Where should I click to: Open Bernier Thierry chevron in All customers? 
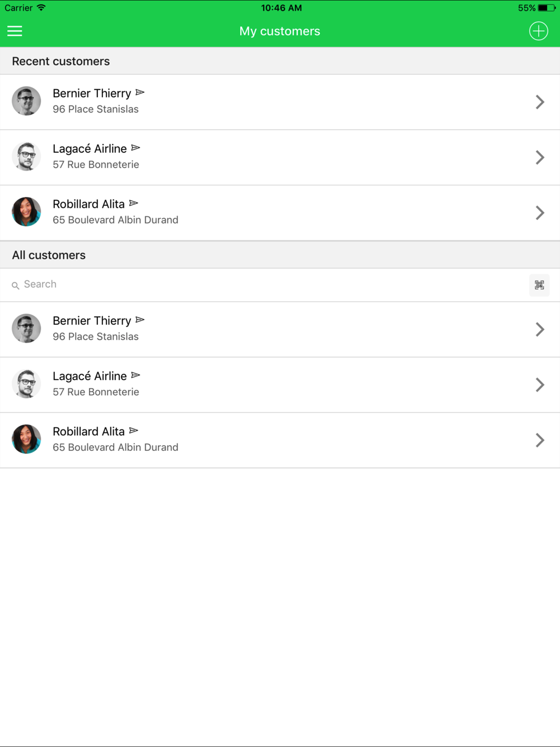pyautogui.click(x=539, y=329)
